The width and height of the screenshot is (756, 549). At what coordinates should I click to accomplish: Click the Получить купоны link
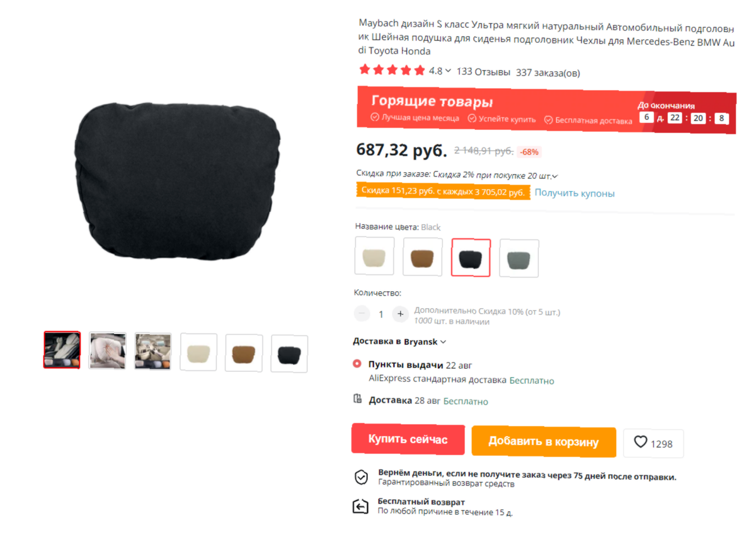575,194
